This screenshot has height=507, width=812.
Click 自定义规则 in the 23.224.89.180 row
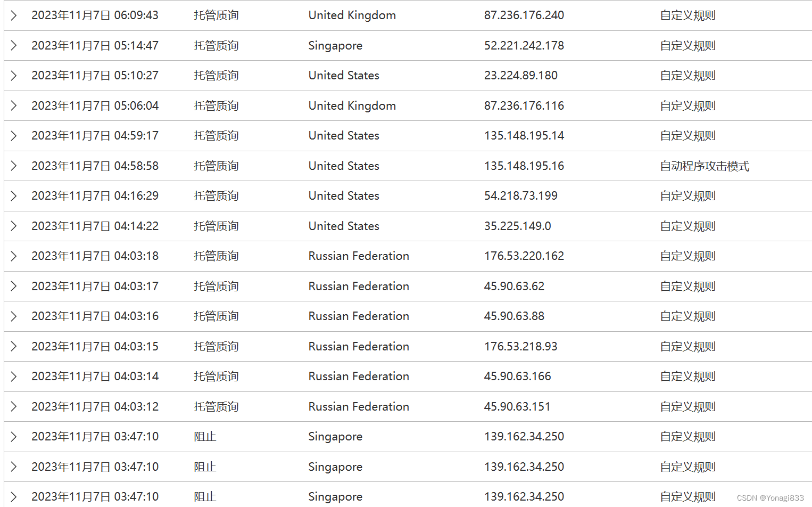[688, 76]
